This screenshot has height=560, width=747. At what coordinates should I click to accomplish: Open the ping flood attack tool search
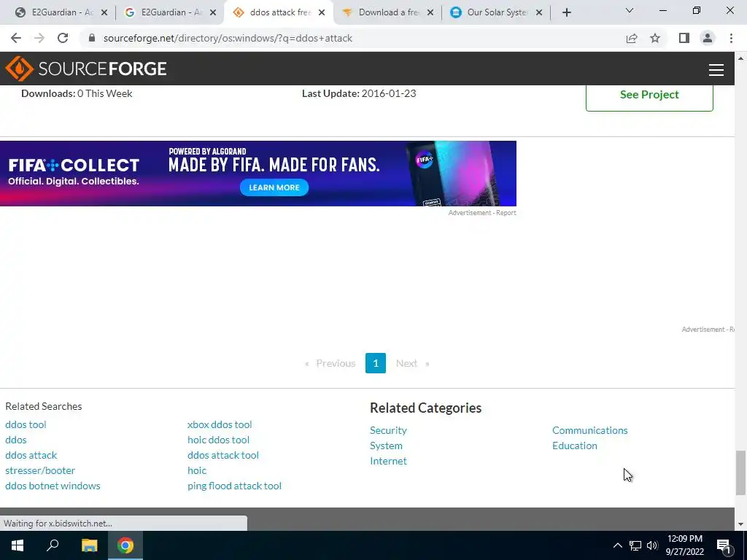(234, 486)
